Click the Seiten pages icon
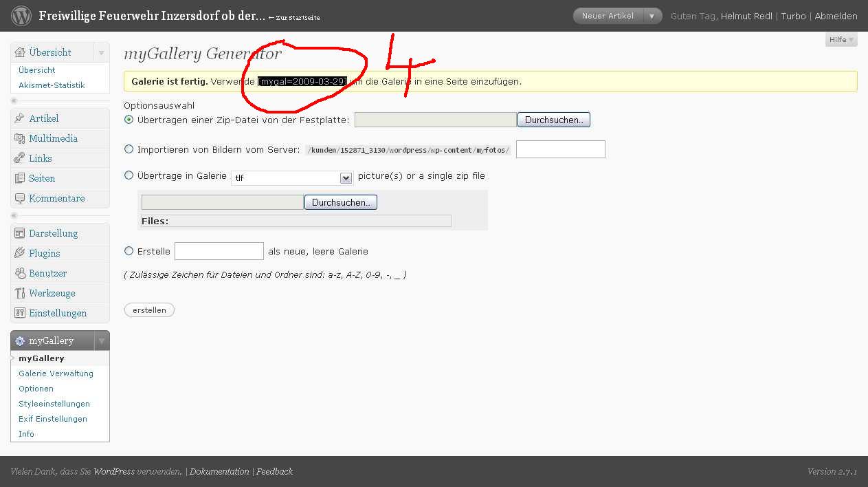The height and width of the screenshot is (487, 868). pyautogui.click(x=19, y=178)
